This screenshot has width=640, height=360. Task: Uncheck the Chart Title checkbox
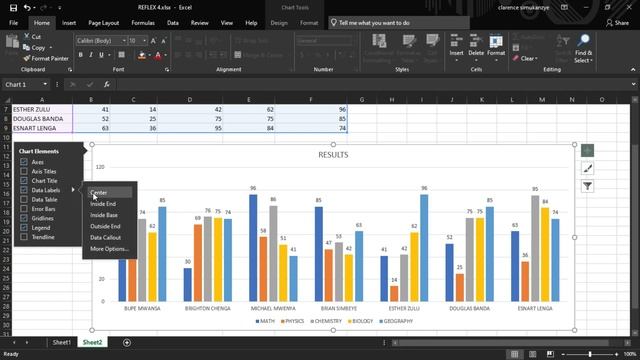(x=24, y=181)
